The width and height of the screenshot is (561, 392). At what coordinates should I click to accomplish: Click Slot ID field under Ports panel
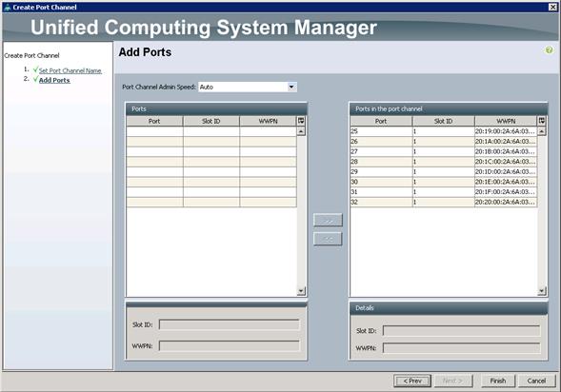pyautogui.click(x=229, y=324)
